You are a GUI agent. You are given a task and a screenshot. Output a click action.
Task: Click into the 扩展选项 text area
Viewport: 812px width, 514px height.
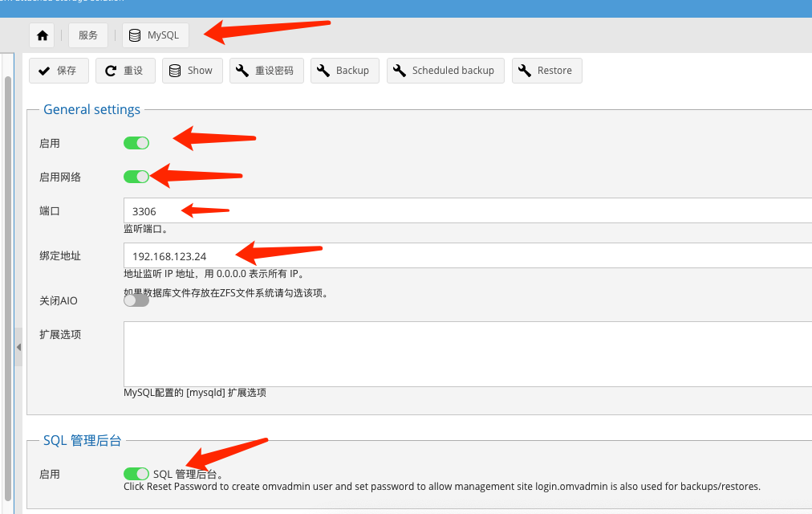pos(468,354)
